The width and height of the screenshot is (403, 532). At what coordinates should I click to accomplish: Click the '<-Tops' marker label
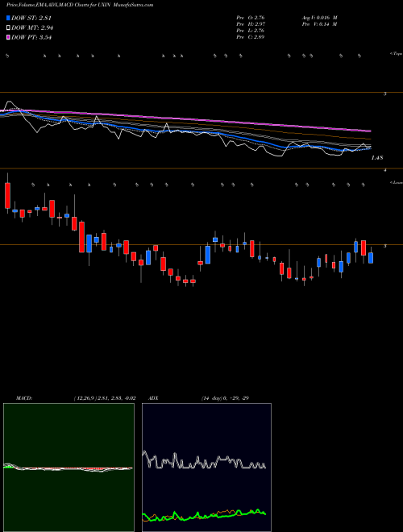click(396, 54)
